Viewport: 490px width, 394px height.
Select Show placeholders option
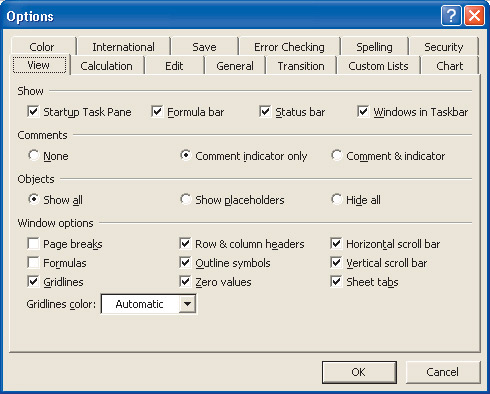pyautogui.click(x=185, y=199)
